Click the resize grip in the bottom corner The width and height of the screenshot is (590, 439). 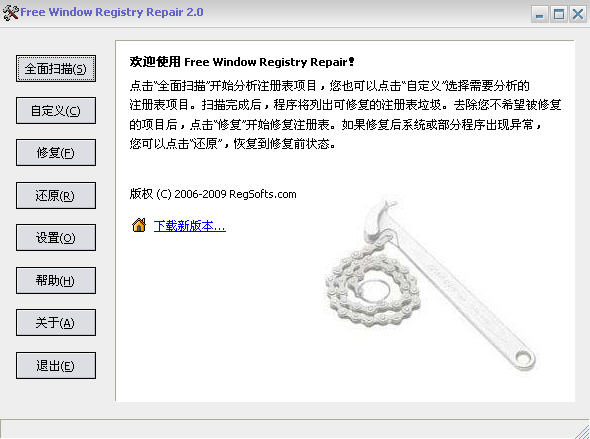(x=582, y=431)
